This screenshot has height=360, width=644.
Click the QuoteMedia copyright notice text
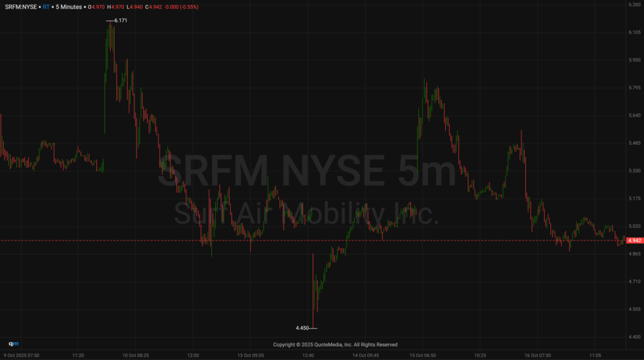click(x=335, y=344)
